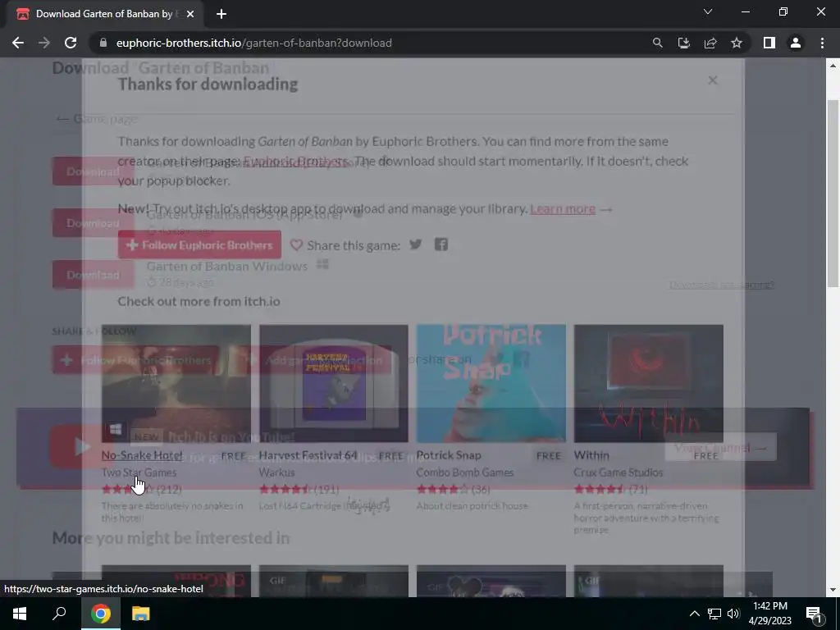Open the Learn more link
Image resolution: width=840 pixels, height=630 pixels.
tap(563, 208)
